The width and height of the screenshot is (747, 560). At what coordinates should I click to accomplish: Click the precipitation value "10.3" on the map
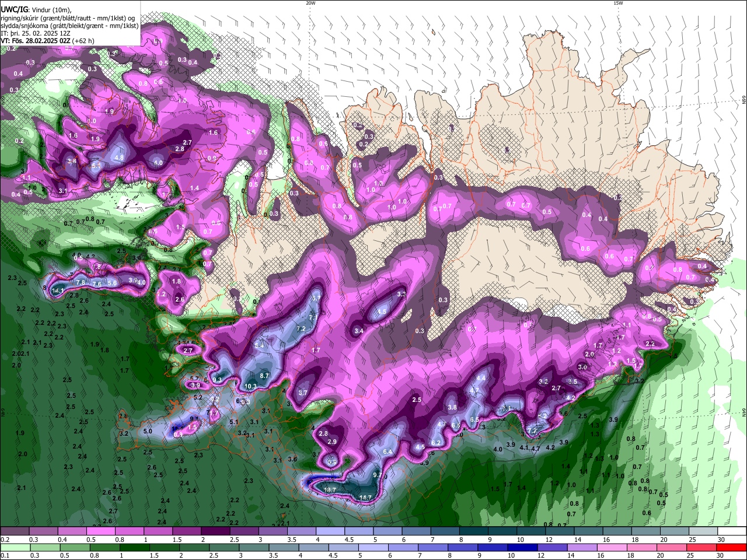point(250,386)
